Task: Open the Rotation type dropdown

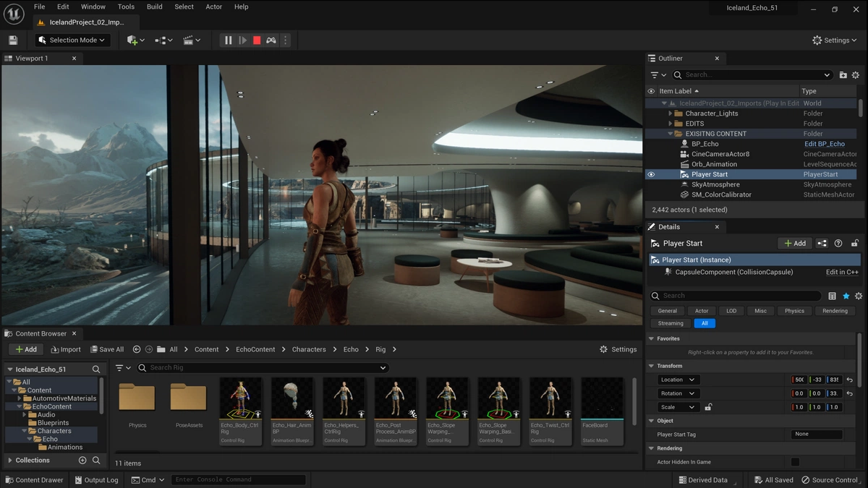Action: pos(678,393)
